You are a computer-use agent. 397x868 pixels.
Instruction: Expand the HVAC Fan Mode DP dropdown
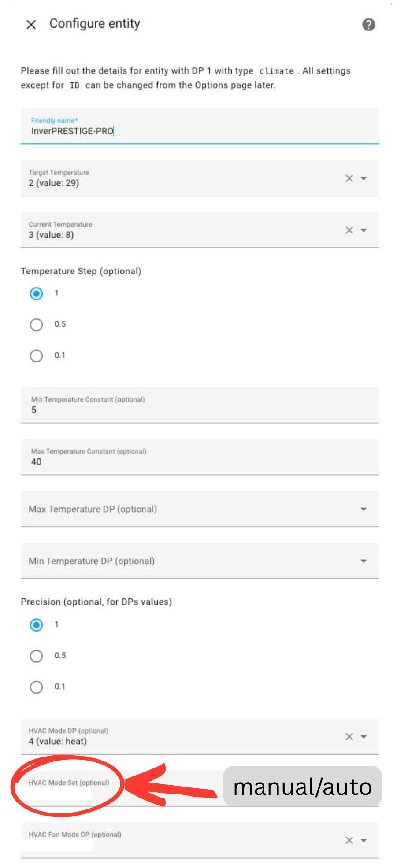tap(364, 840)
